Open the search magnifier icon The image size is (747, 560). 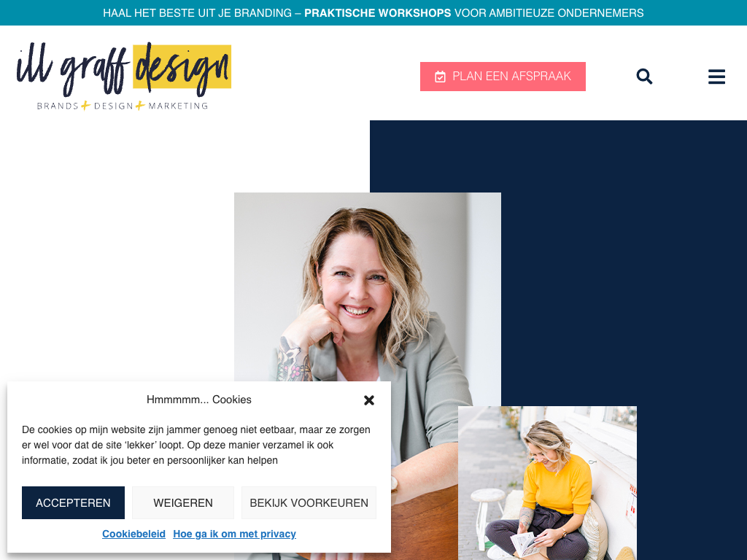(644, 76)
